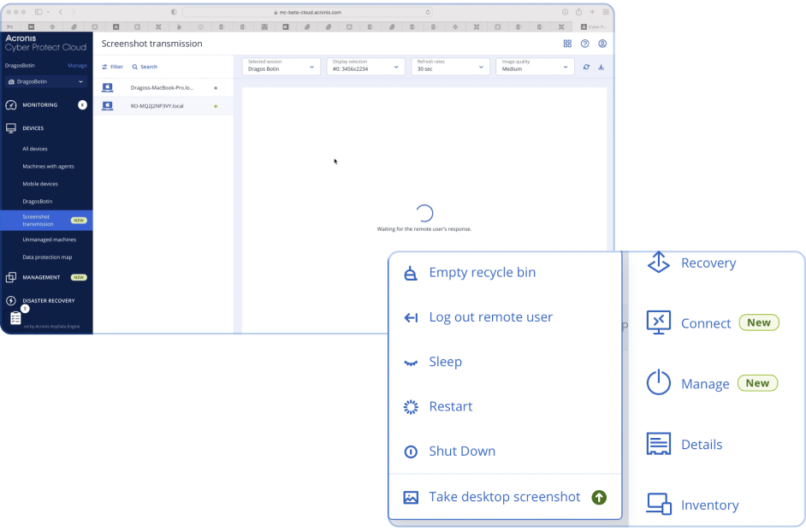Open the Monitoring section

[46, 105]
